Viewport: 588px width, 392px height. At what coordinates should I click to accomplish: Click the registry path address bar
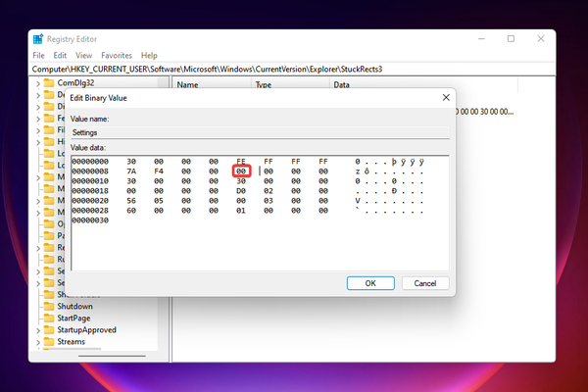coord(292,69)
